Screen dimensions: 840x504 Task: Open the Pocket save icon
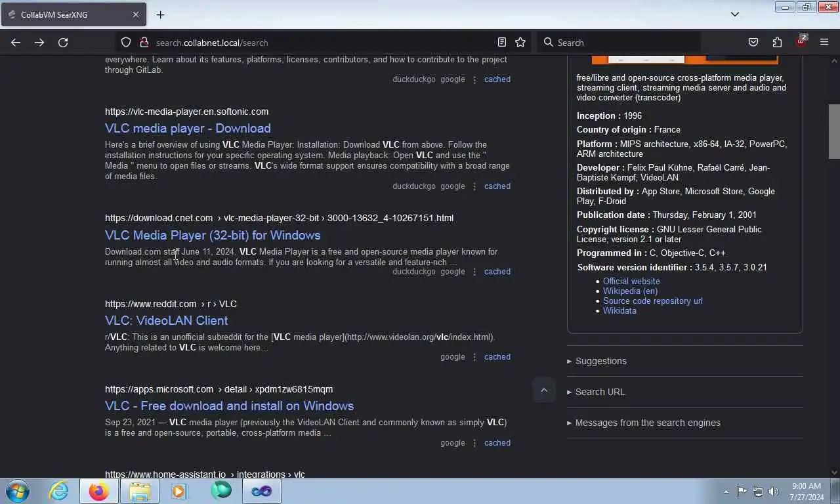click(x=753, y=43)
